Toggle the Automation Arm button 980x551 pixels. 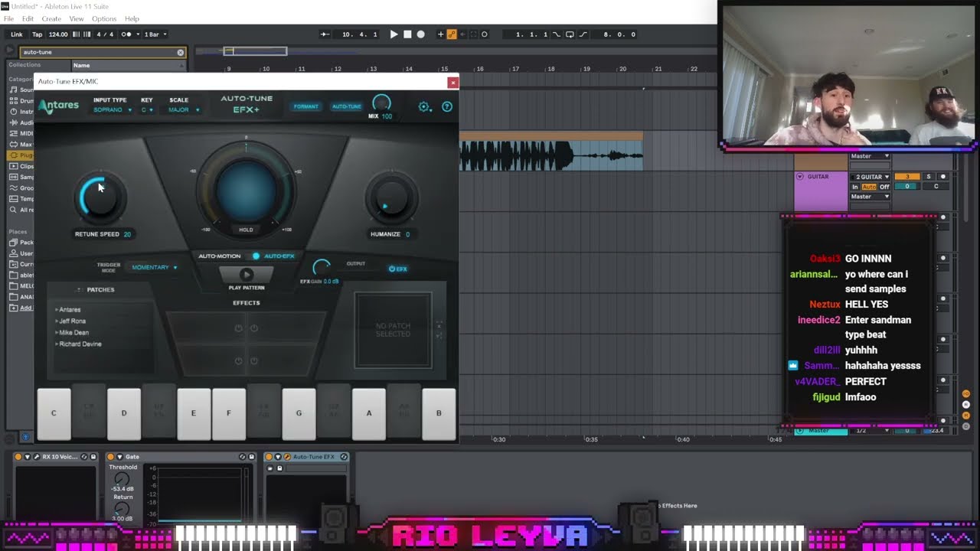[452, 34]
